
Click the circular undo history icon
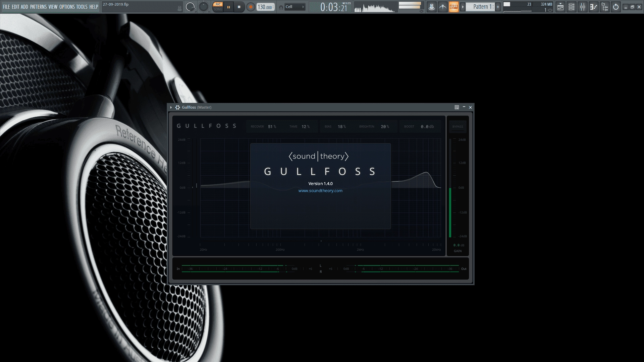[616, 7]
